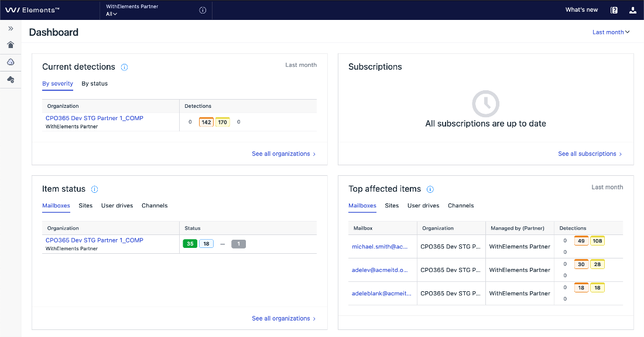Viewport: 644px width, 337px height.
Task: Click orange 30 badge in adelev row
Action: pyautogui.click(x=581, y=264)
